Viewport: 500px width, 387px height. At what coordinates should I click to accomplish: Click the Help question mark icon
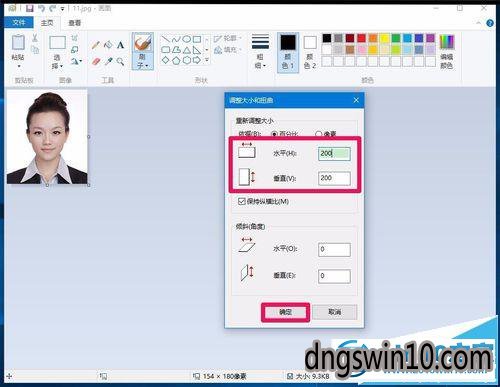(490, 23)
